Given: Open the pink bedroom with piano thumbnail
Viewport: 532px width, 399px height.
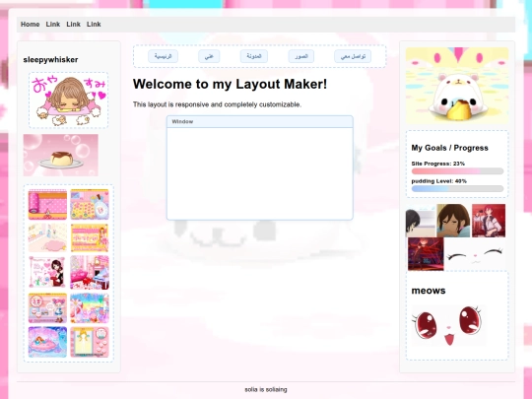Looking at the screenshot, I should [x=90, y=273].
